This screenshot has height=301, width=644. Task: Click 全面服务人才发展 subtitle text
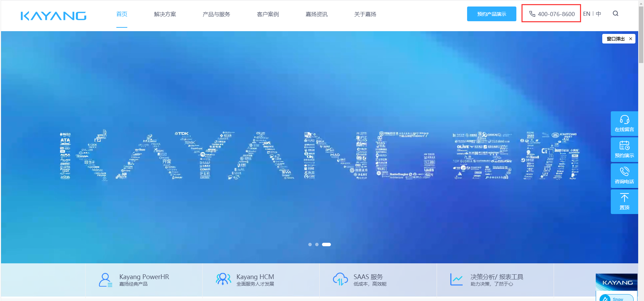click(255, 284)
